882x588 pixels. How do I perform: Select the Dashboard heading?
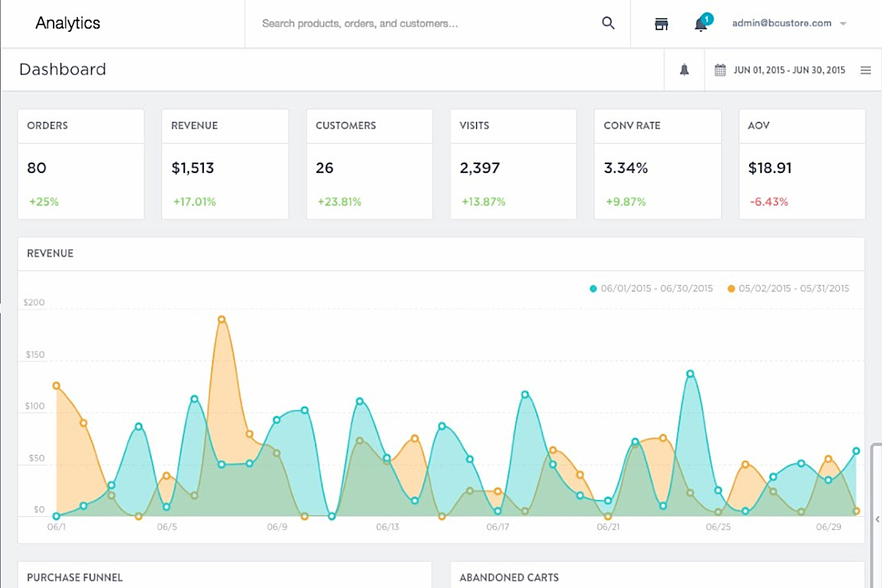tap(63, 69)
